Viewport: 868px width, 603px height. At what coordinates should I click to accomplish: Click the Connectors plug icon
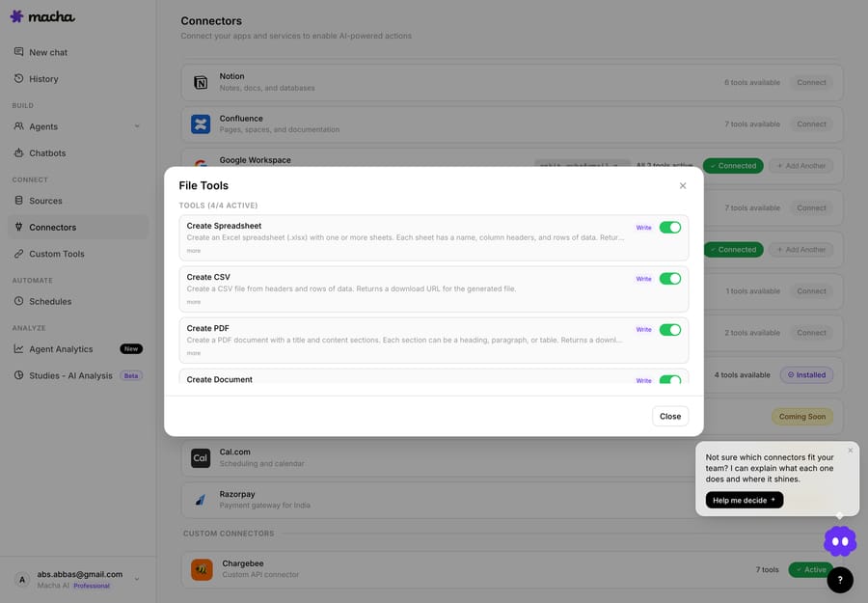pos(19,227)
